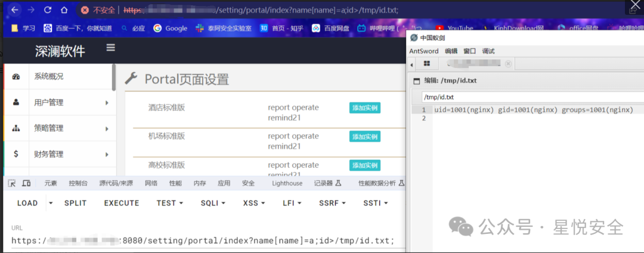Switch to the 网络 DevTools tab
The height and width of the screenshot is (253, 644).
[151, 183]
